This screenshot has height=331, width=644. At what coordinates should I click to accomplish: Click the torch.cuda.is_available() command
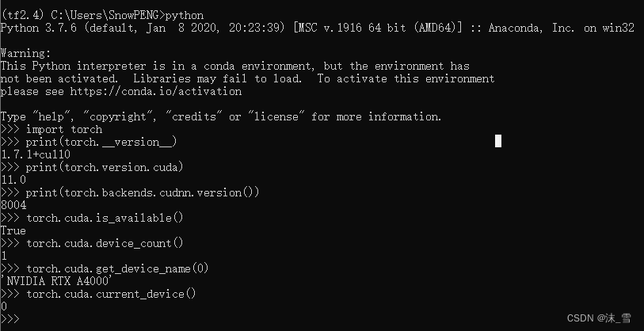point(105,218)
